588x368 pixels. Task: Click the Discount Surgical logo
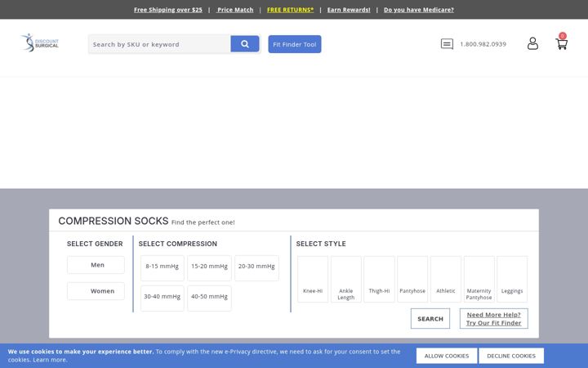40,43
